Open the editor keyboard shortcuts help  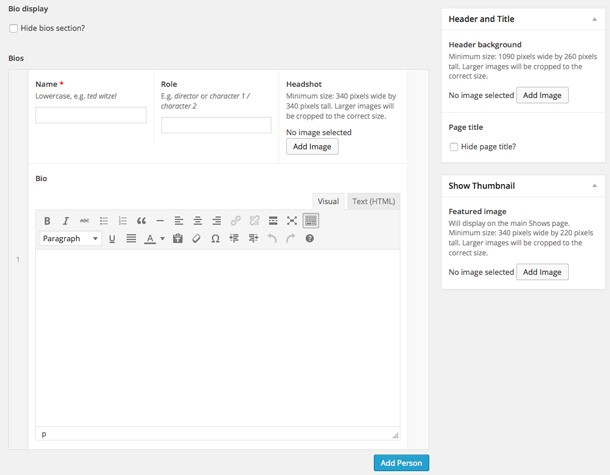[x=310, y=238]
